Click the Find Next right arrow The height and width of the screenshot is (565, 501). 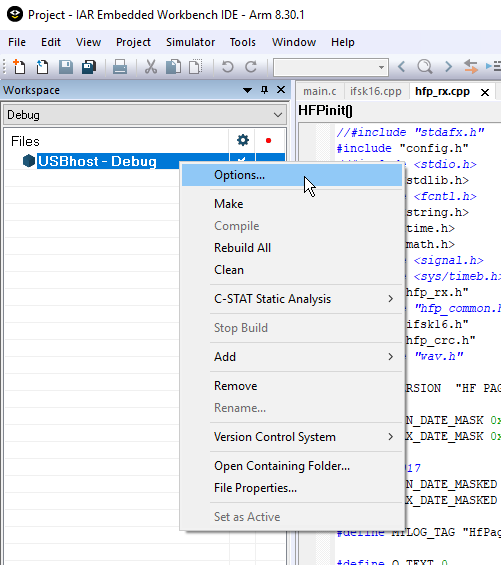pos(448,67)
